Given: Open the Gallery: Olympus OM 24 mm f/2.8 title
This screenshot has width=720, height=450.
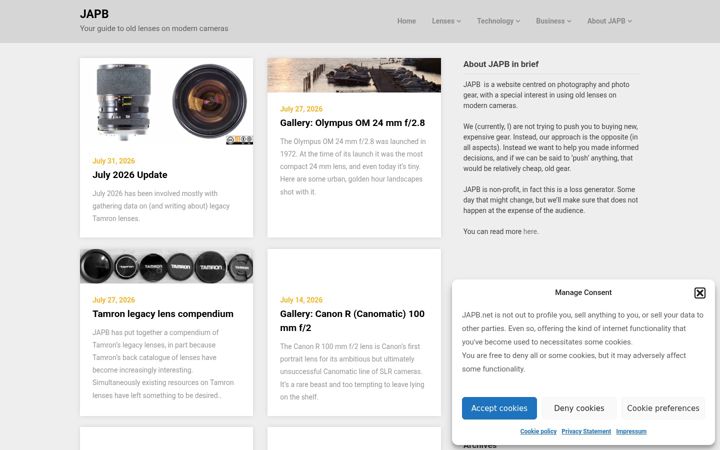Looking at the screenshot, I should click(x=352, y=123).
